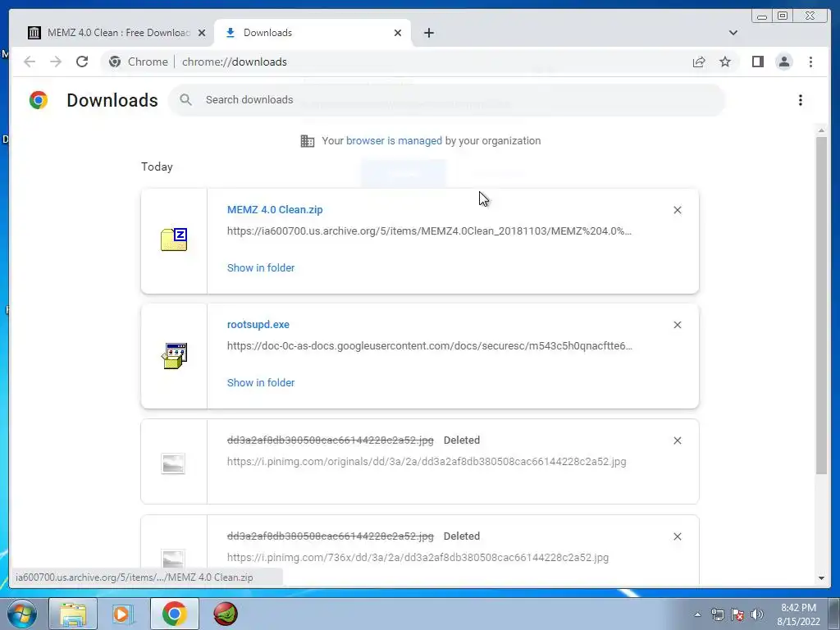
Task: Open Windows Explorer from the taskbar
Action: (x=73, y=614)
